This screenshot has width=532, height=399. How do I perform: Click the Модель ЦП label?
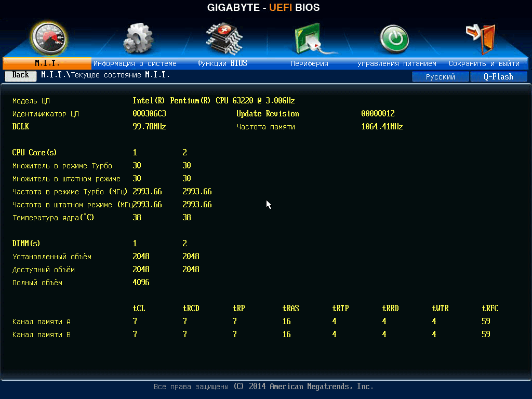click(31, 101)
